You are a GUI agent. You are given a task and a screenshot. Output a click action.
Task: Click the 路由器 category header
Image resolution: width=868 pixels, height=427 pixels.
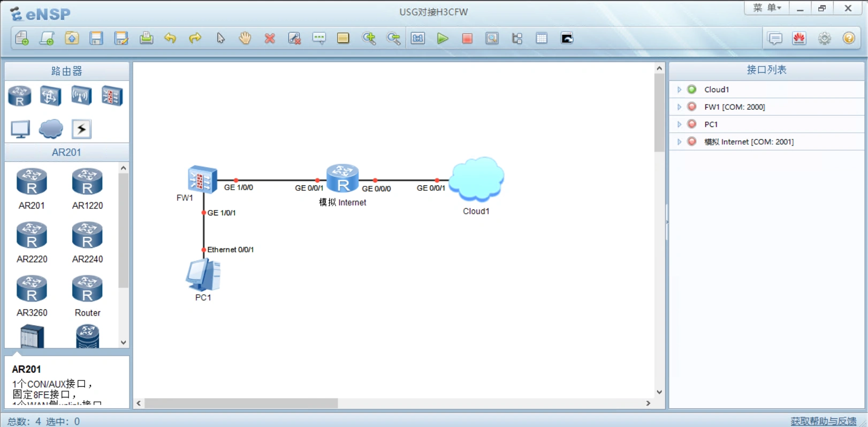pyautogui.click(x=67, y=71)
